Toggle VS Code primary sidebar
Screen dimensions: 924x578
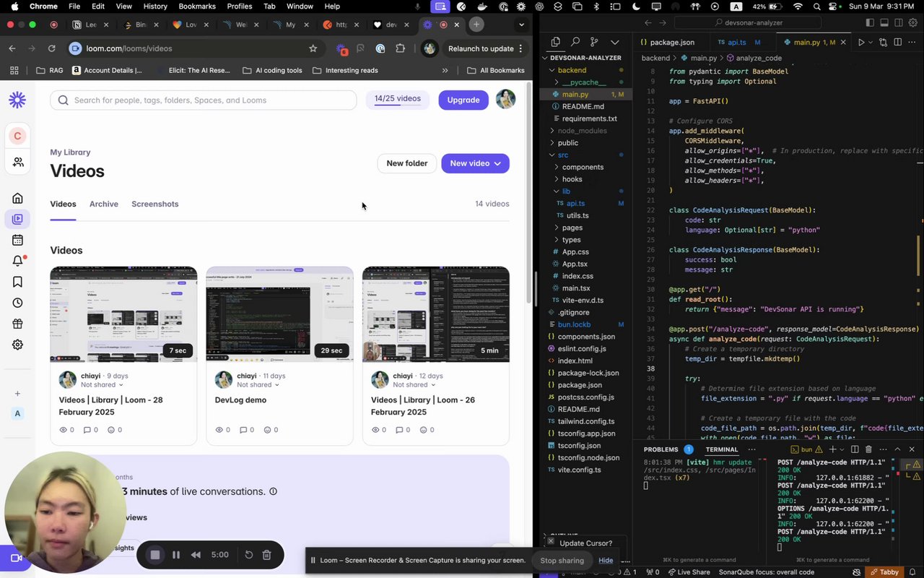[x=870, y=23]
